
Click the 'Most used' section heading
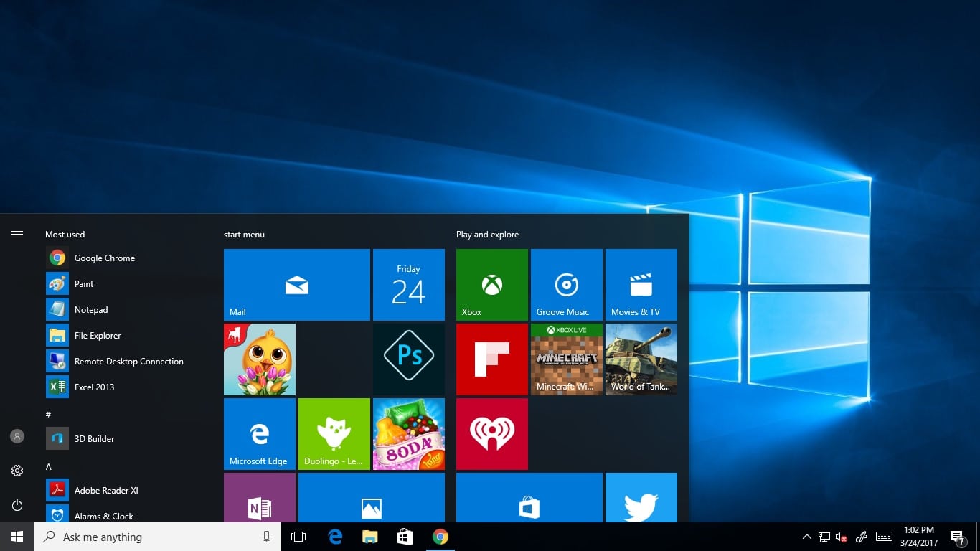tap(65, 235)
